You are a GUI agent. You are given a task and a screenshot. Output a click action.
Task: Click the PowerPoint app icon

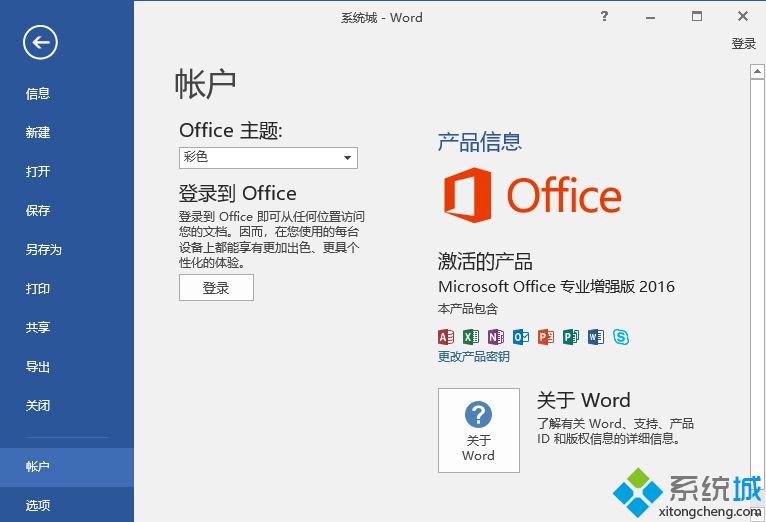click(x=546, y=336)
